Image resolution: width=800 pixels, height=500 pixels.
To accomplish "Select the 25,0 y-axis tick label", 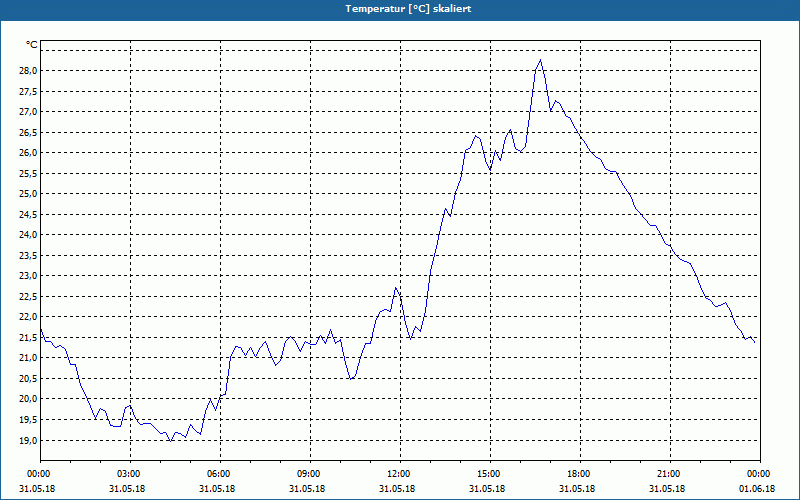I will [29, 194].
